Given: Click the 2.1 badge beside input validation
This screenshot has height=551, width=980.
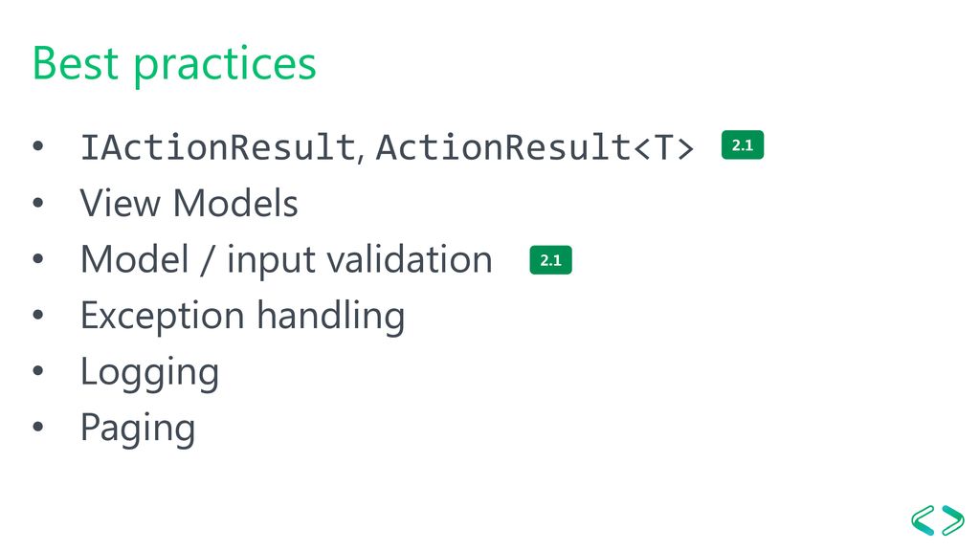Looking at the screenshot, I should 550,260.
